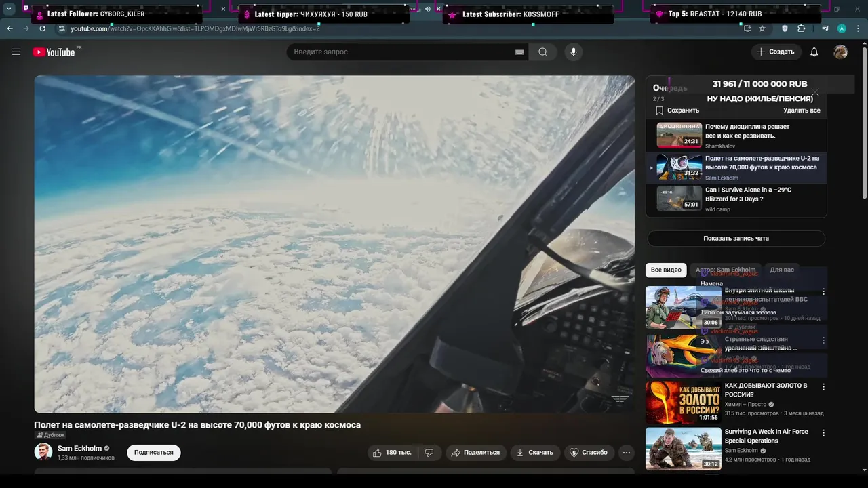
Task: Click Shamkhalov channel name in queue
Action: [719, 146]
